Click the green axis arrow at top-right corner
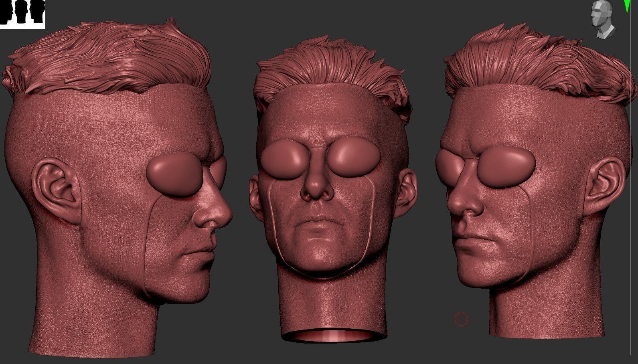Viewport: 638px width, 364px height. pos(627,6)
